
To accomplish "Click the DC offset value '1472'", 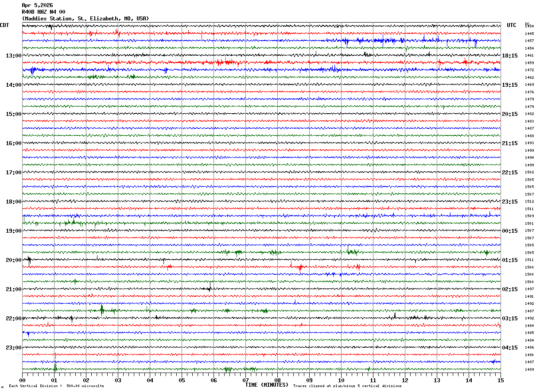I will point(529,70).
